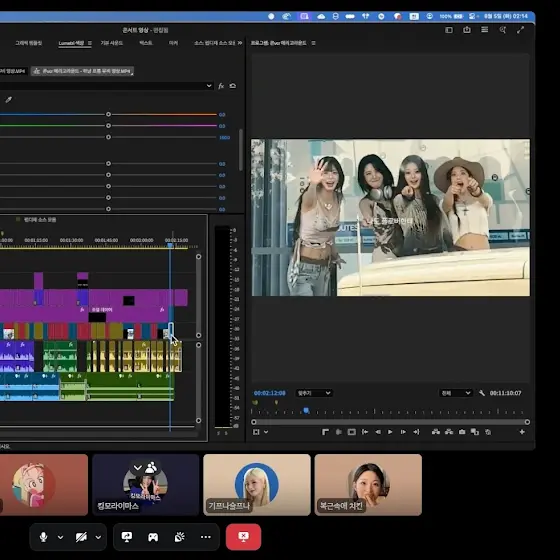Image resolution: width=560 pixels, height=560 pixels.
Task: Open the Program monitor panel menu icon
Action: click(x=313, y=43)
